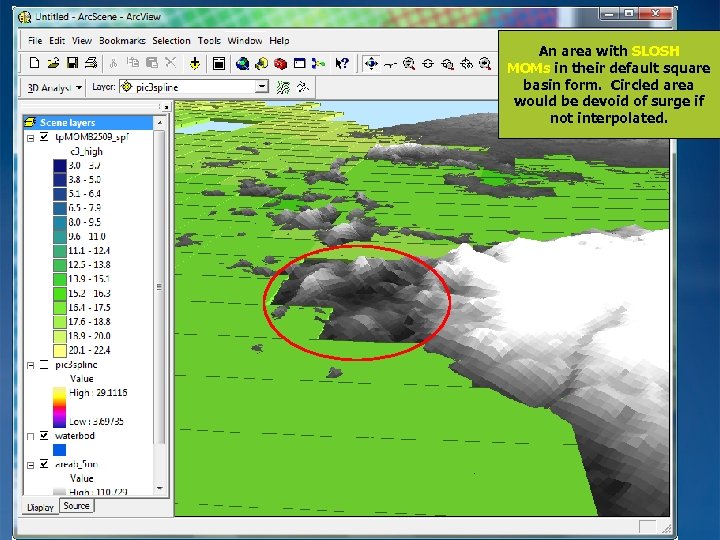Print the scene
This screenshot has height=540, width=720.
(91, 63)
